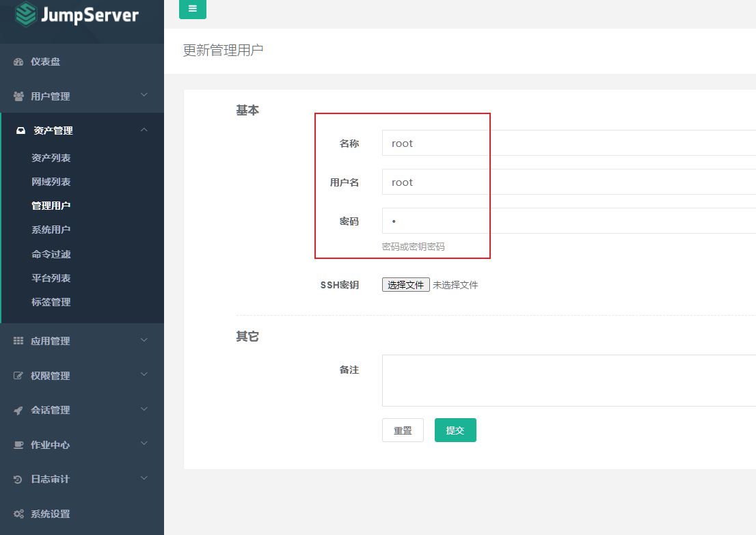Click the 密码或密钥密码 hint text

pos(413,247)
